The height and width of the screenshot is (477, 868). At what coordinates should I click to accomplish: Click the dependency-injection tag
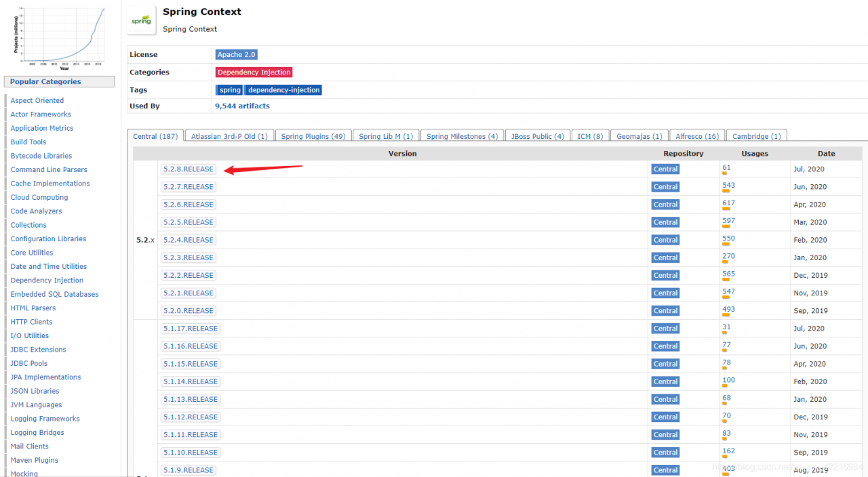(x=283, y=90)
